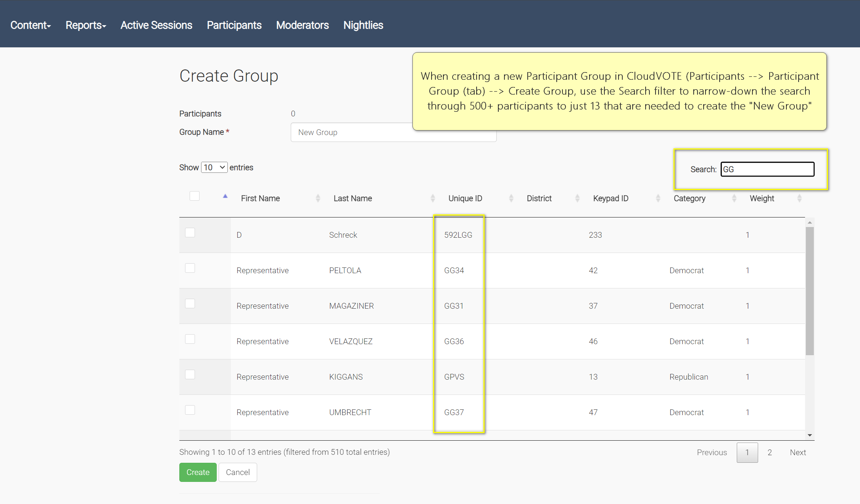This screenshot has width=860, height=504.
Task: Click the Unique ID sort arrows icon
Action: [511, 198]
